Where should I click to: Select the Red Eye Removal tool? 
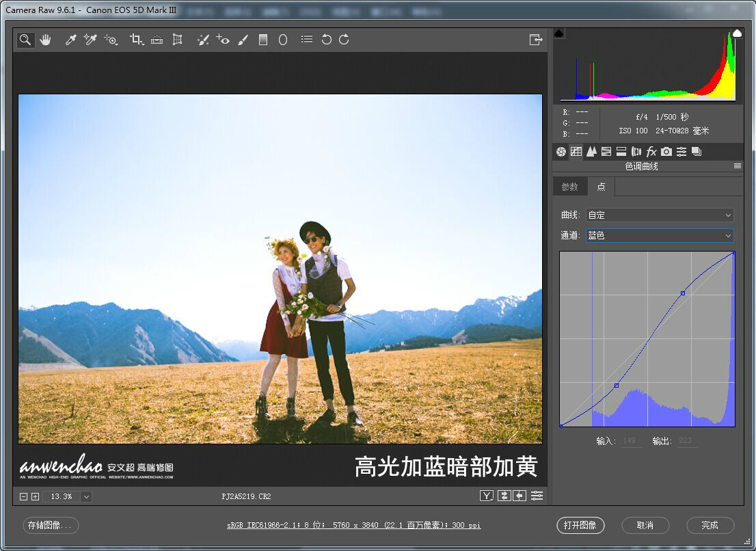click(x=223, y=40)
